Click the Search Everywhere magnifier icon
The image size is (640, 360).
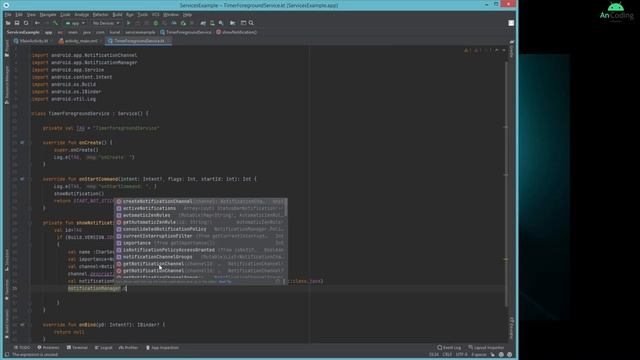(251, 23)
